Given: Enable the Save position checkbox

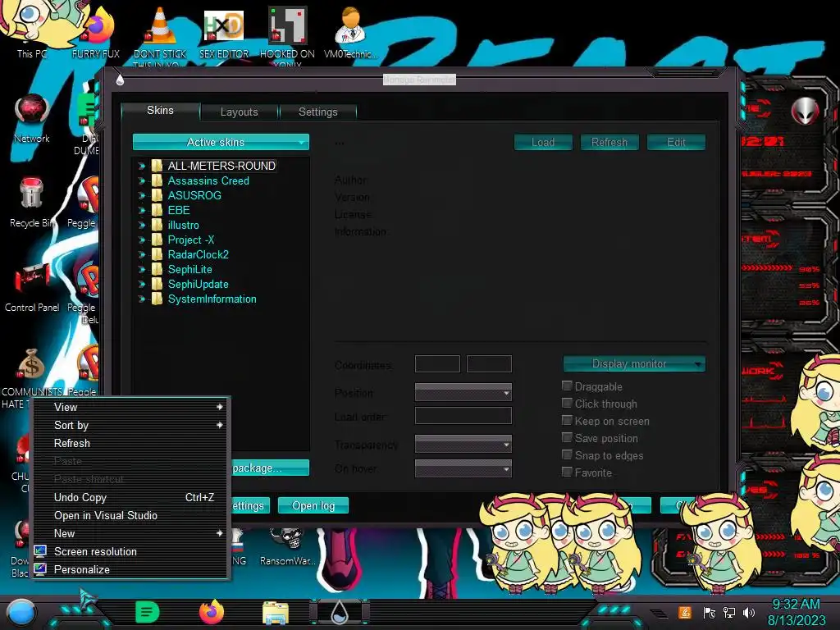Looking at the screenshot, I should [x=567, y=437].
